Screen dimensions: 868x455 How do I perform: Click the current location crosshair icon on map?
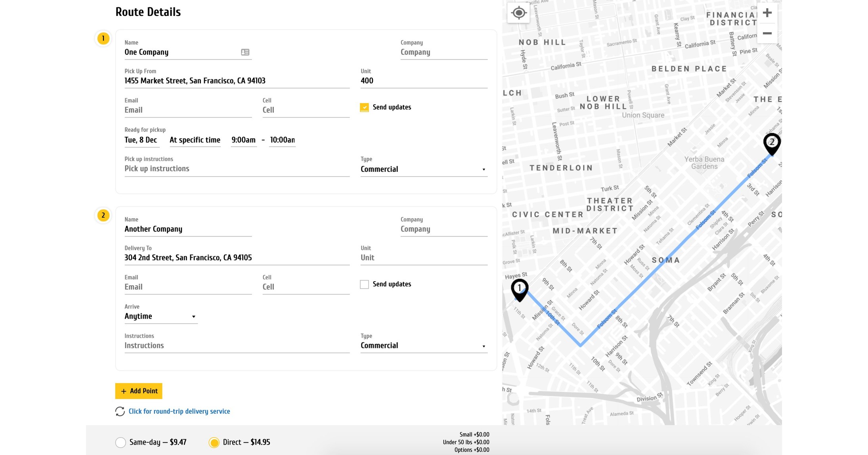pos(518,13)
